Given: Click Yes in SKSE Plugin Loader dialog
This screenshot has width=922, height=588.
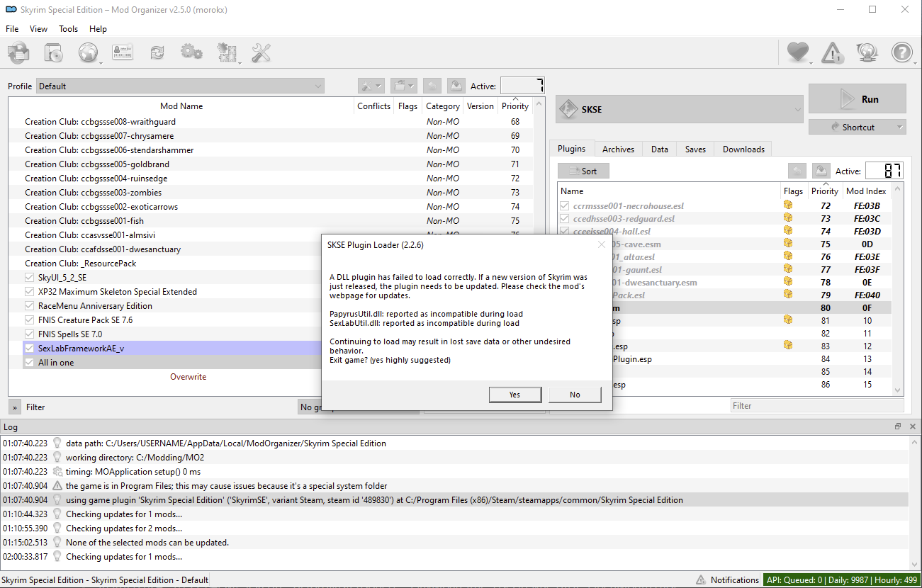Looking at the screenshot, I should pos(515,395).
